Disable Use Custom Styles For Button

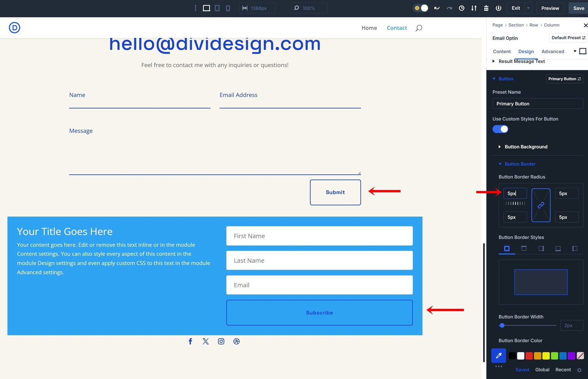pyautogui.click(x=500, y=129)
